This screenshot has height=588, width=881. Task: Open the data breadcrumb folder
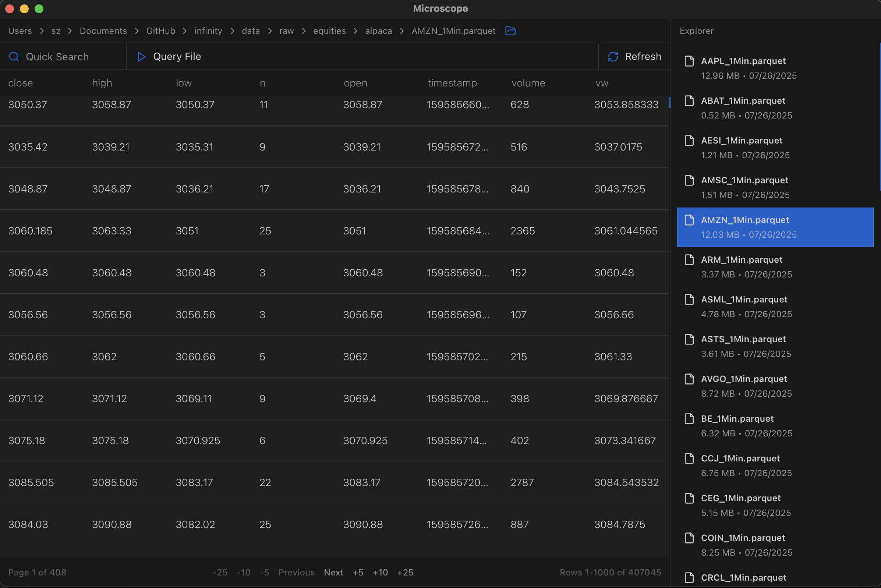251,31
